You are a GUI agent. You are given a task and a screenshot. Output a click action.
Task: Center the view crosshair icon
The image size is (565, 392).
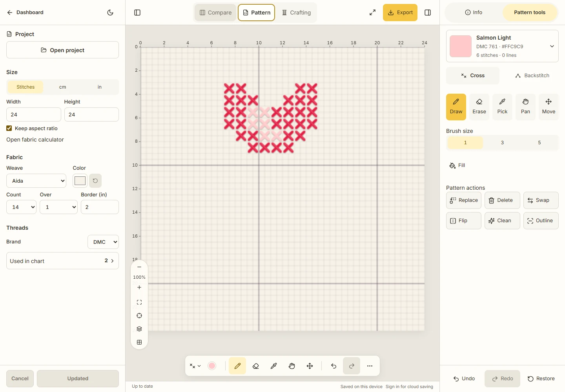(139, 316)
